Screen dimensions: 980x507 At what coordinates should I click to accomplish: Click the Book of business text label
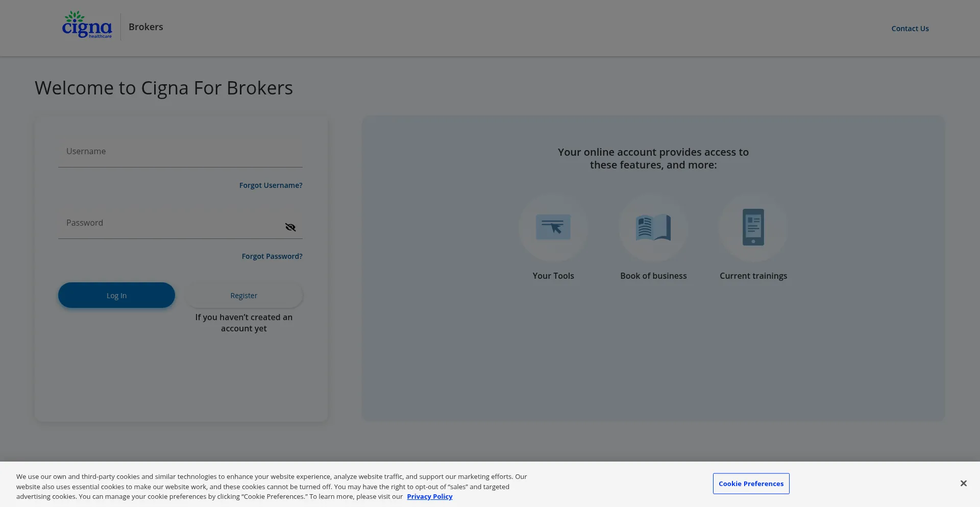[x=653, y=276]
